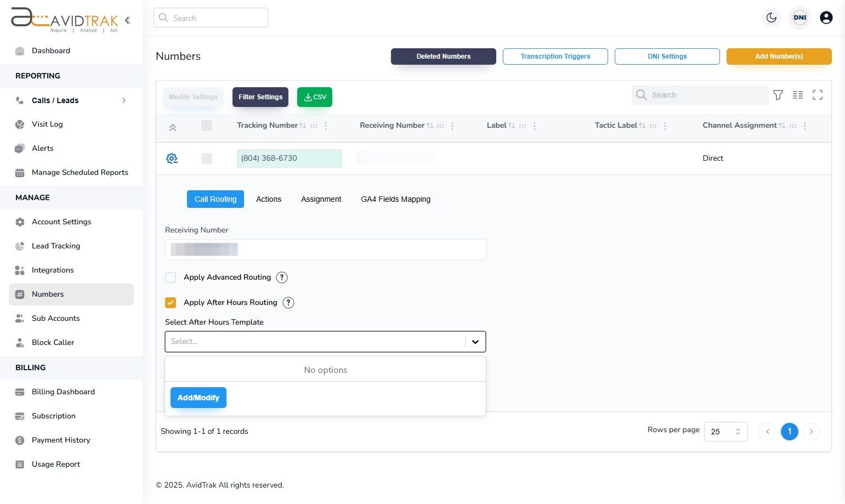Click the Modify Settings button
The image size is (845, 504).
coord(193,97)
